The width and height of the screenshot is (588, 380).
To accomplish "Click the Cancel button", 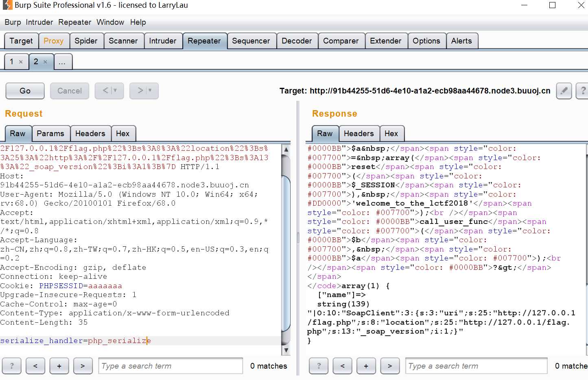I will click(70, 91).
